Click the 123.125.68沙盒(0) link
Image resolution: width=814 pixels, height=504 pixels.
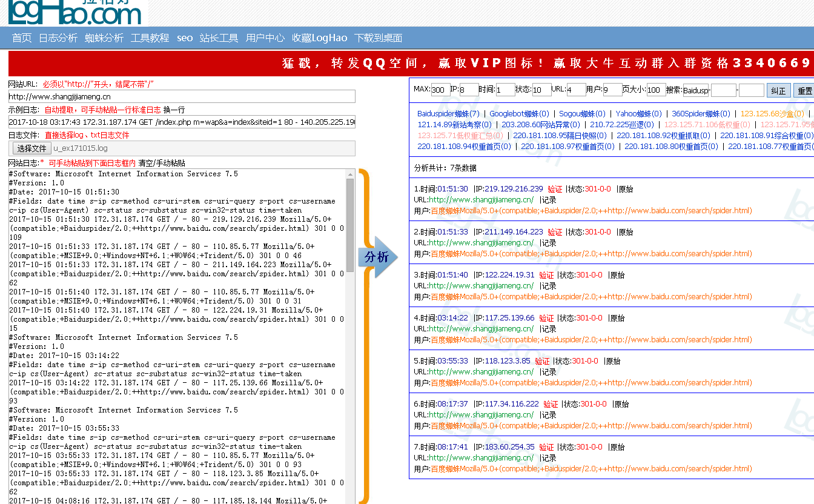[x=772, y=113]
